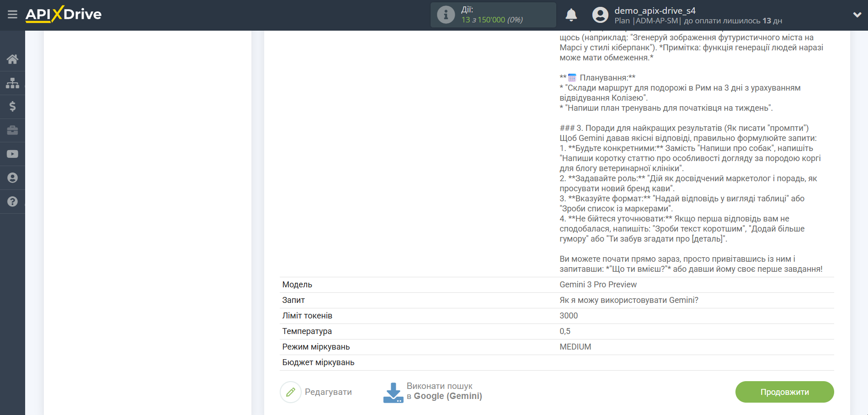Viewport: 868px width, 415px height.
Task: Click the Температура label
Action: (307, 331)
